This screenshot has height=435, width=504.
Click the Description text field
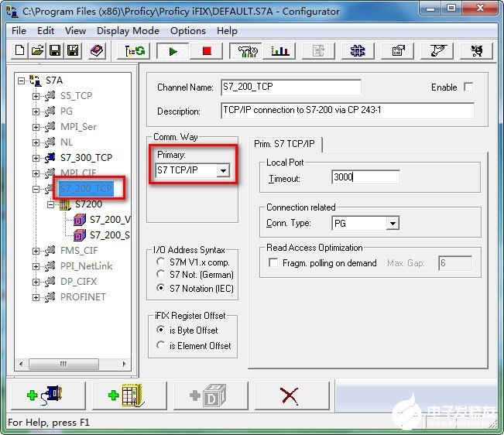(347, 111)
